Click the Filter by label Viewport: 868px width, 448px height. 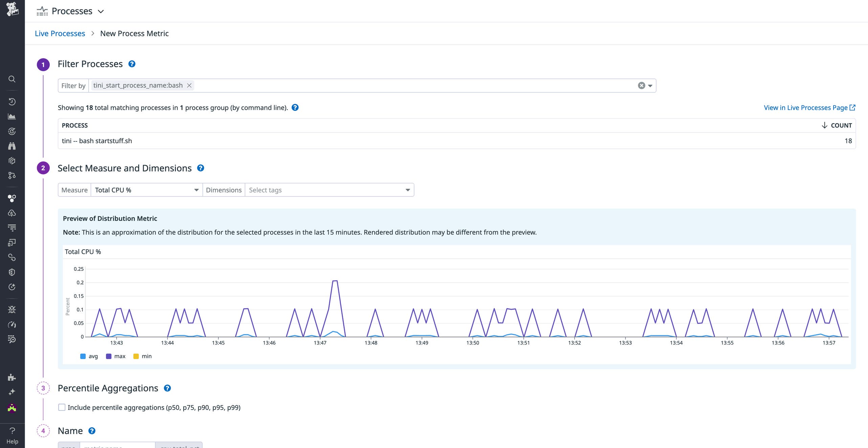point(73,86)
